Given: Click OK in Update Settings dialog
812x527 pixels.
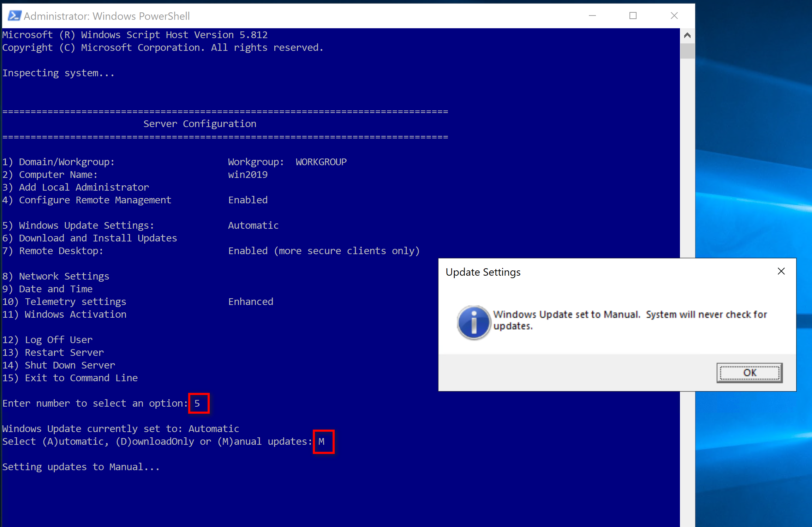Looking at the screenshot, I should (749, 373).
